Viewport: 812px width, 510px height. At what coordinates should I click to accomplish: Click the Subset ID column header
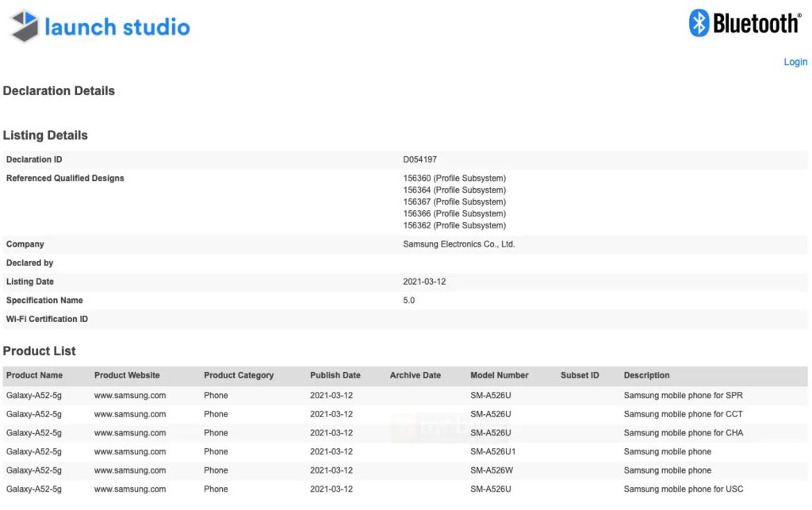580,375
